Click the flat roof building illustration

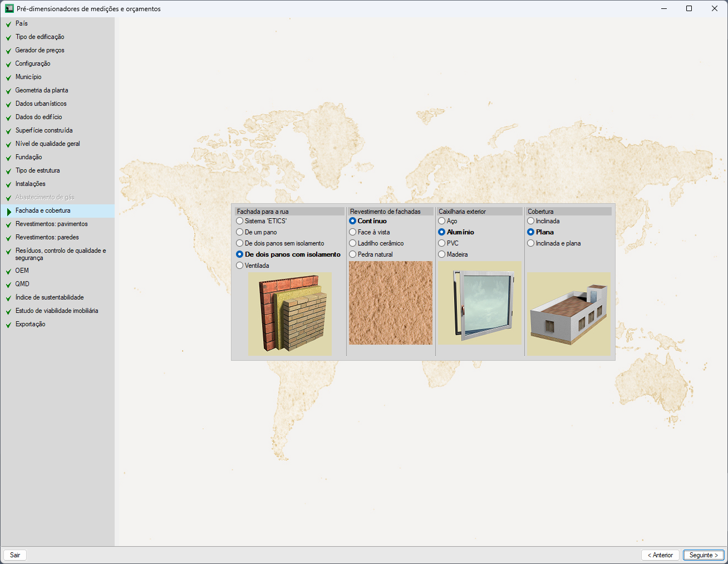coord(569,314)
